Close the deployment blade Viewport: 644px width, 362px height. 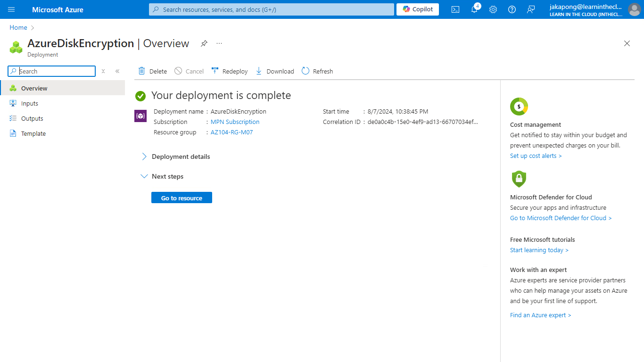[627, 43]
